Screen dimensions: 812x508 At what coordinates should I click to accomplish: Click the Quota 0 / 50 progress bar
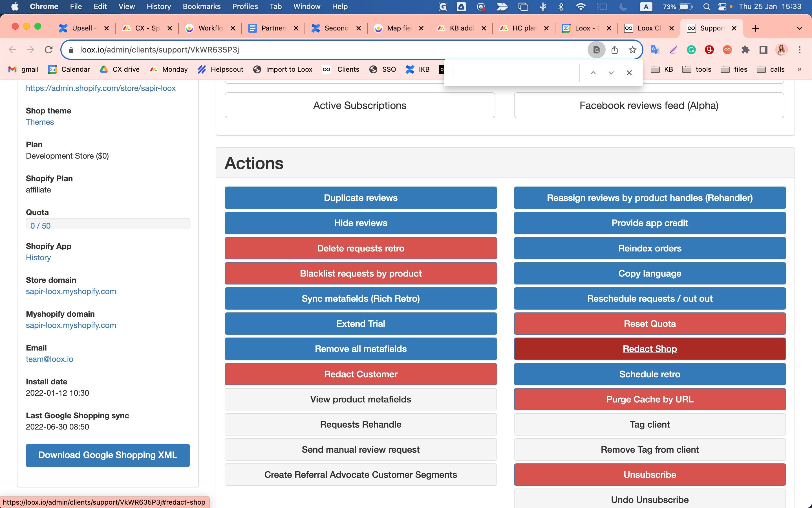pyautogui.click(x=108, y=224)
